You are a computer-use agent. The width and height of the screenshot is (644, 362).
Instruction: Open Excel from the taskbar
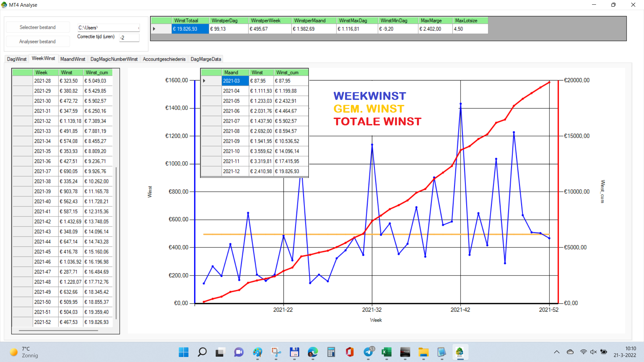pyautogui.click(x=386, y=352)
